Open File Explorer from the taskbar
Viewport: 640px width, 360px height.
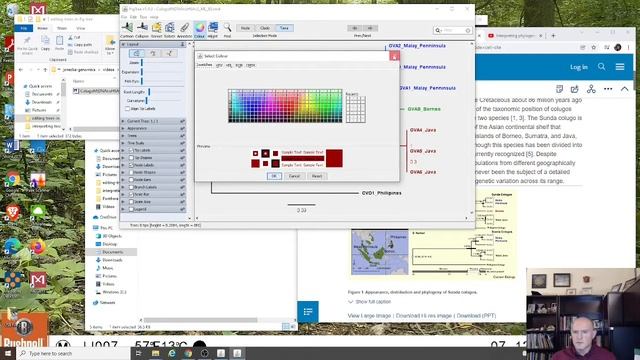coord(156,353)
